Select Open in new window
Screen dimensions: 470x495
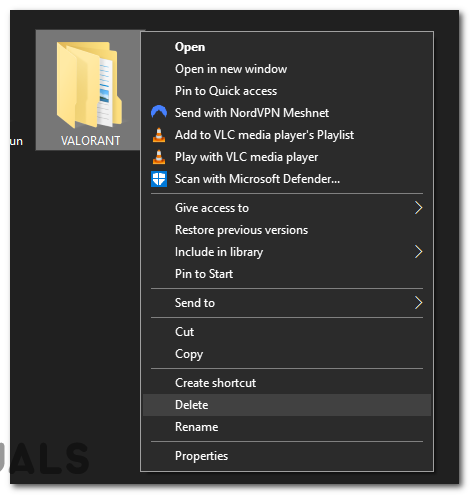[x=287, y=69]
